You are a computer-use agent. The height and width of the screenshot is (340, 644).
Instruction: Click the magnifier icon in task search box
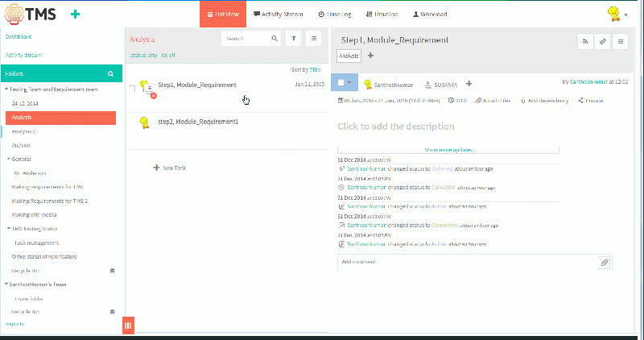[275, 39]
